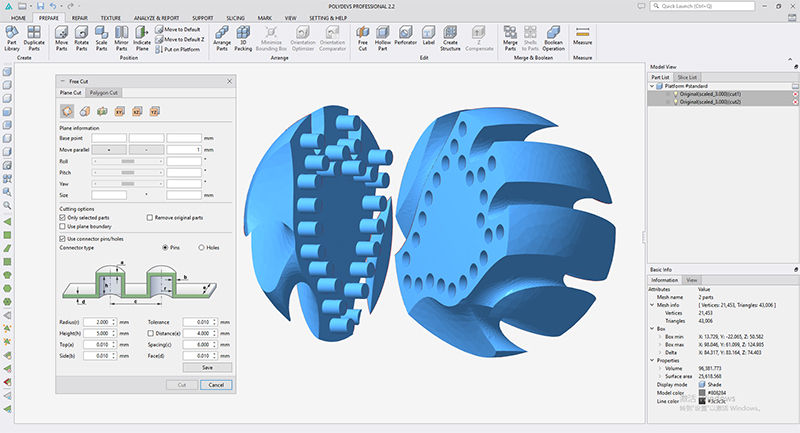Viewport: 800px width, 433px height.
Task: Select the Hollow Part tool
Action: (x=383, y=38)
